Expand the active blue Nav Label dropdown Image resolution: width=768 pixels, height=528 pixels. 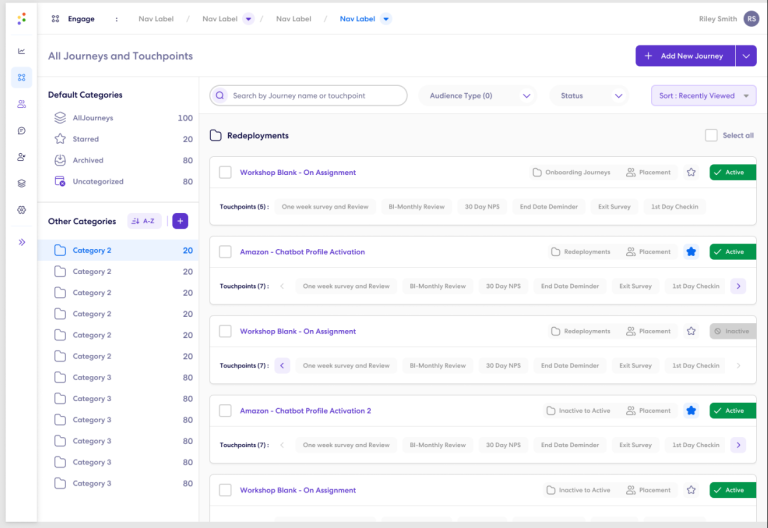click(386, 19)
